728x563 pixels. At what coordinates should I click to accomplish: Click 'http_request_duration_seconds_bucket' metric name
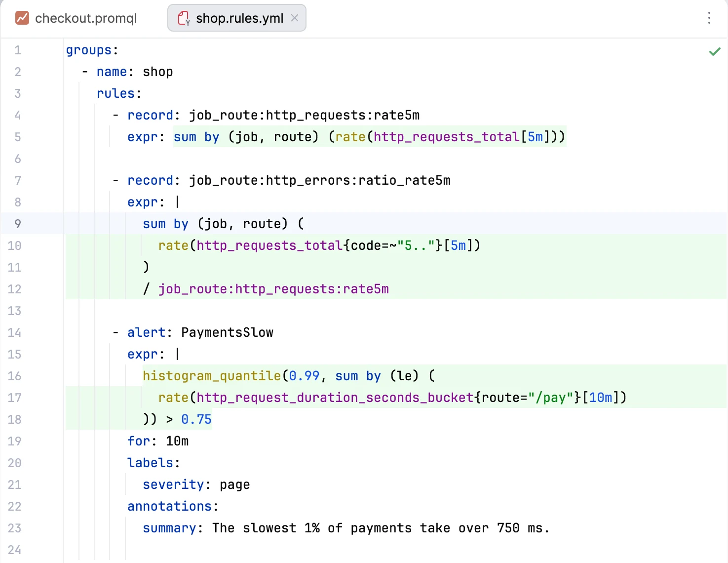(335, 398)
